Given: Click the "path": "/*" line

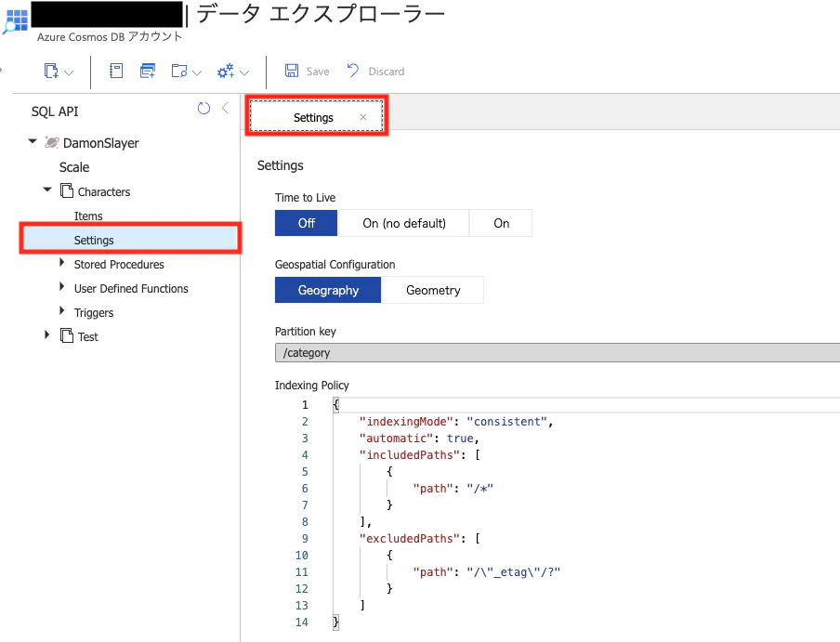Looking at the screenshot, I should point(453,489).
